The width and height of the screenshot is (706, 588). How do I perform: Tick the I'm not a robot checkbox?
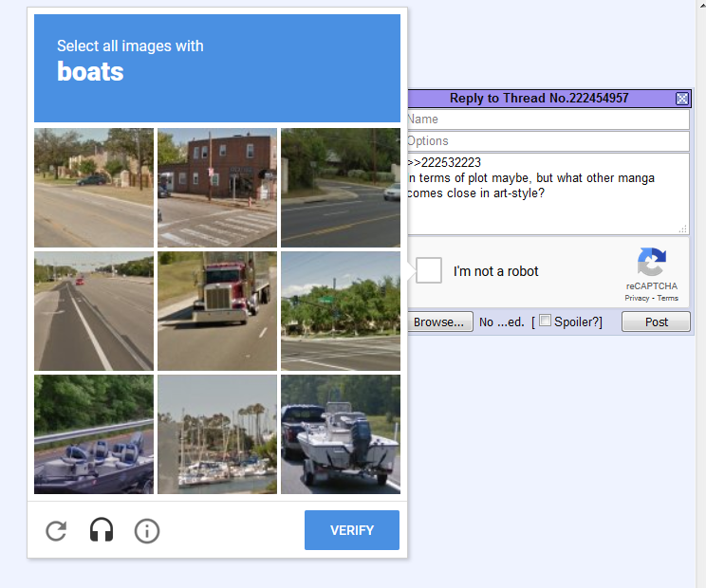pyautogui.click(x=429, y=270)
